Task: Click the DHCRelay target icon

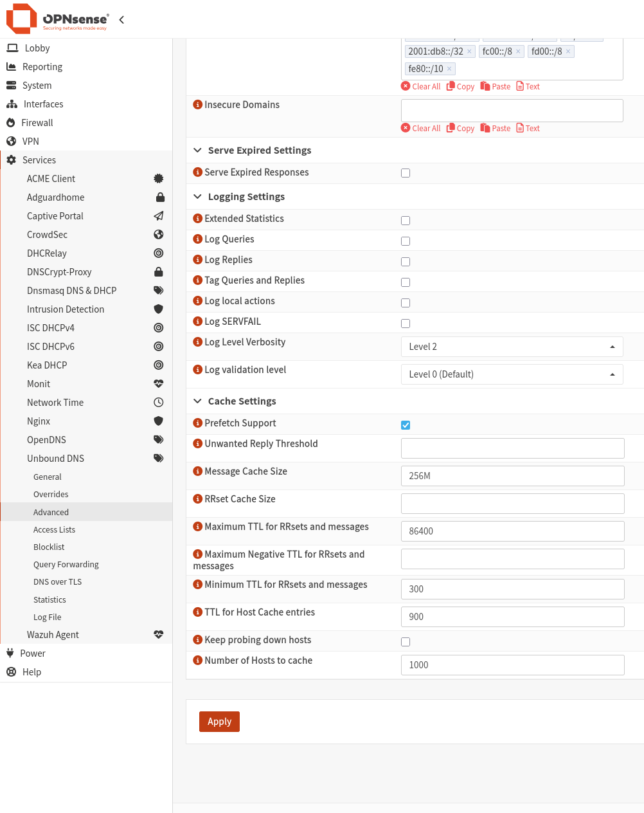Action: (x=159, y=253)
